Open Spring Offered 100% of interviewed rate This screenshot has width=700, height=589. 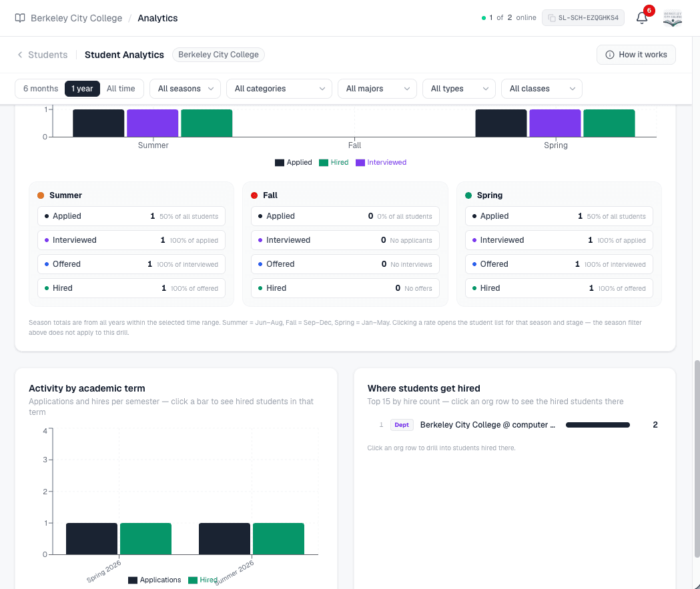559,264
